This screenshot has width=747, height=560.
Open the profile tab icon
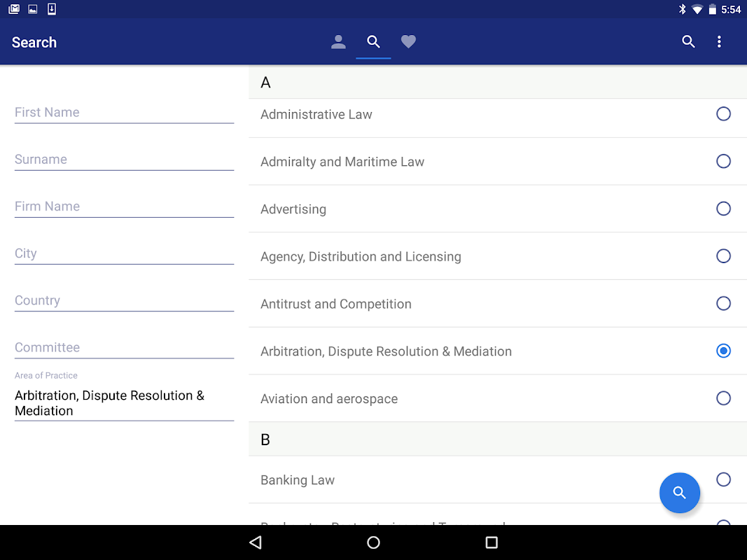point(338,42)
